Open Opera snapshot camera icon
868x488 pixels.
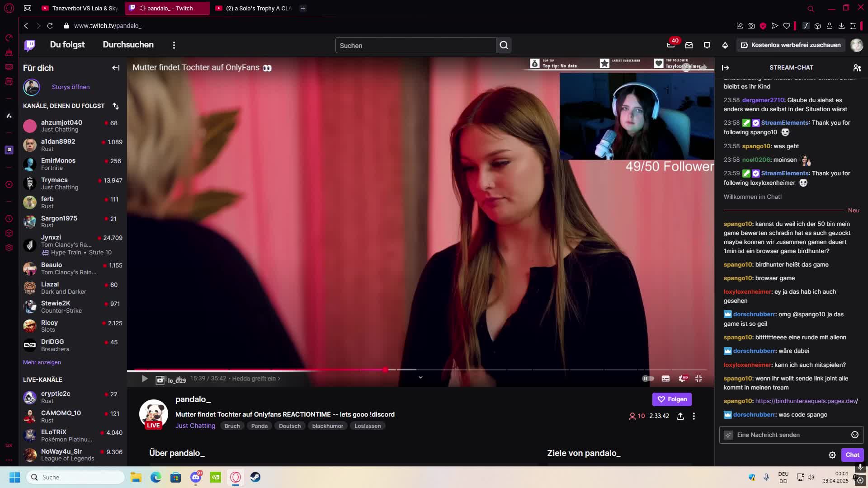pos(751,26)
